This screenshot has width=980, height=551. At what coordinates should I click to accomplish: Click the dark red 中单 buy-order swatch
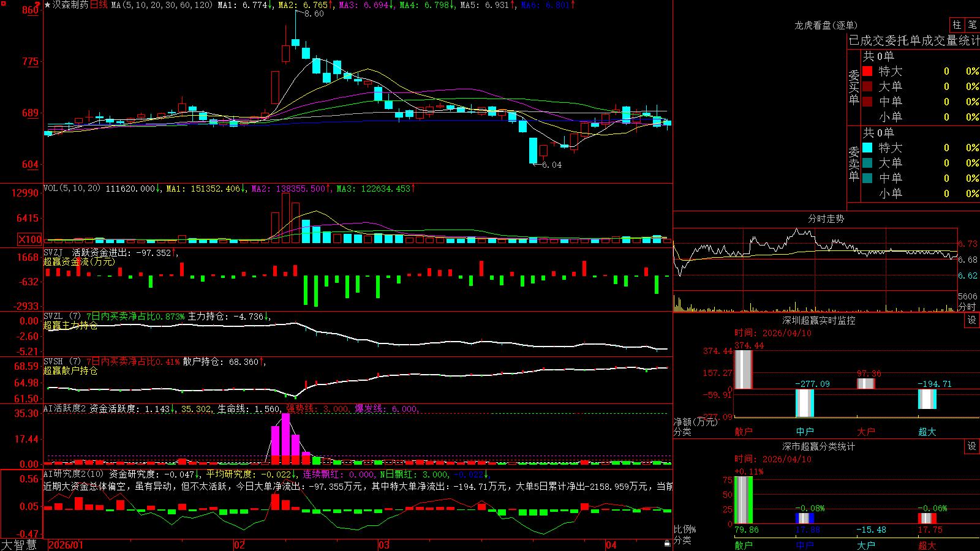point(867,101)
